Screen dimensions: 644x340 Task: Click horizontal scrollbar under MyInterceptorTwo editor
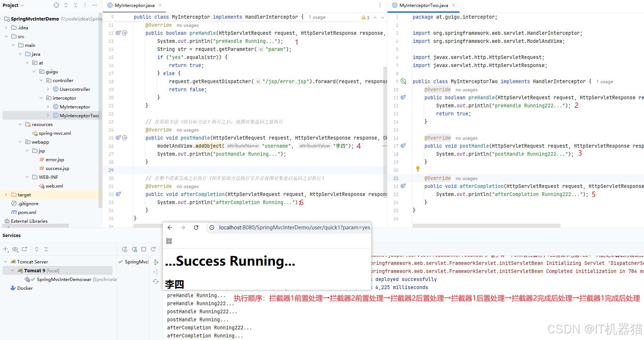pos(486,226)
